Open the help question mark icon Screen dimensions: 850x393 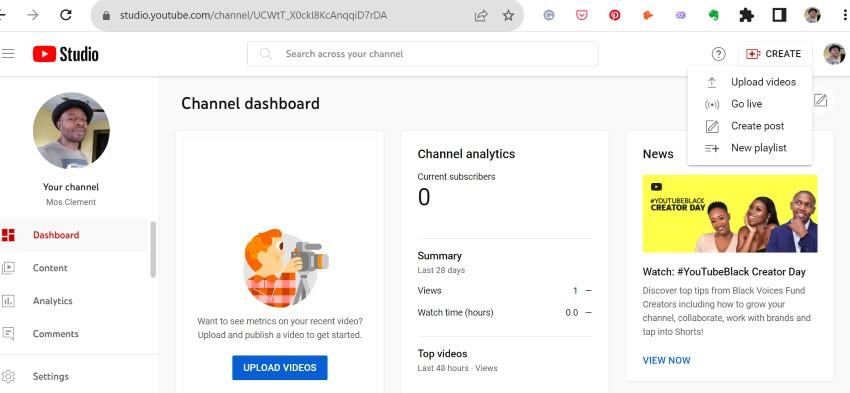click(718, 54)
